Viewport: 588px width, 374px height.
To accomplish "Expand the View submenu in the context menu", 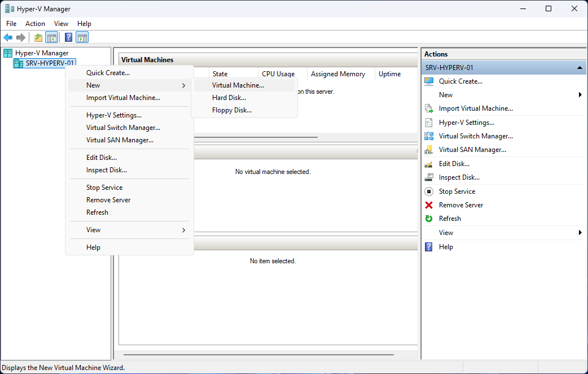I will (x=183, y=230).
